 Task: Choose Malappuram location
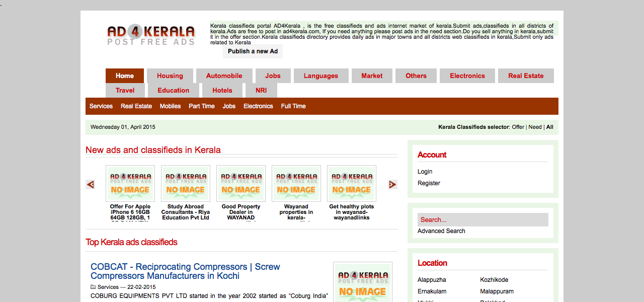tap(497, 291)
